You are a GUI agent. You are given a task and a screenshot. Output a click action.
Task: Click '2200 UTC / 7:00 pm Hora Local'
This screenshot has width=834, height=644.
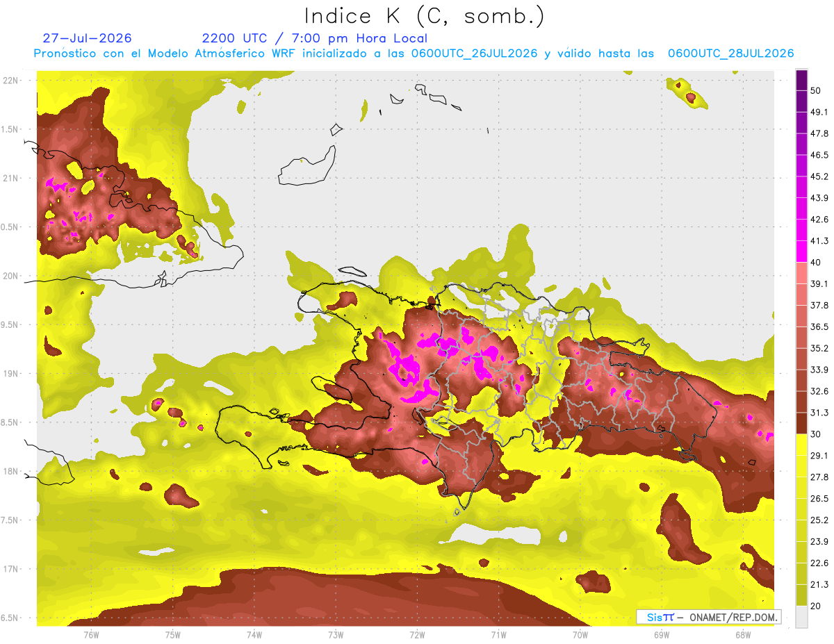pos(315,39)
